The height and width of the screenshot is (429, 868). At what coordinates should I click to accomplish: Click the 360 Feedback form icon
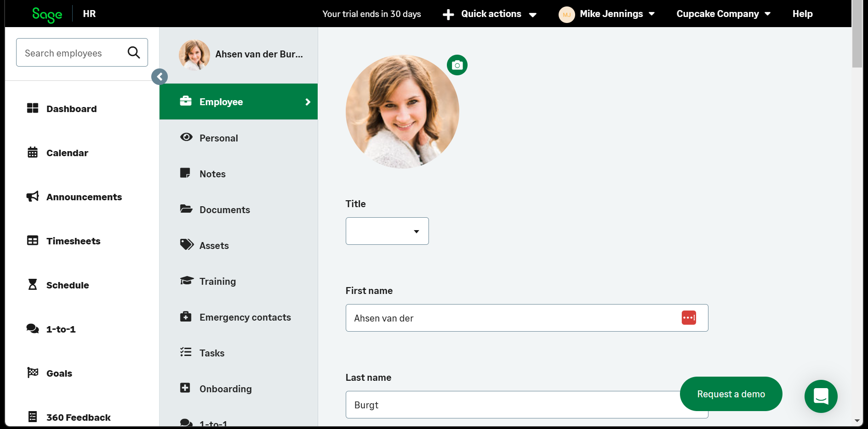[33, 417]
